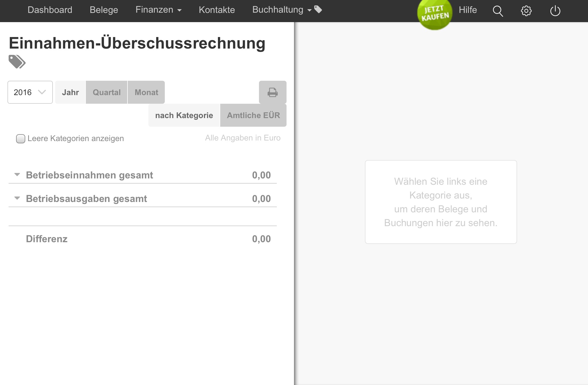This screenshot has height=385, width=588.
Task: Open the 2016 year dropdown
Action: tap(30, 92)
